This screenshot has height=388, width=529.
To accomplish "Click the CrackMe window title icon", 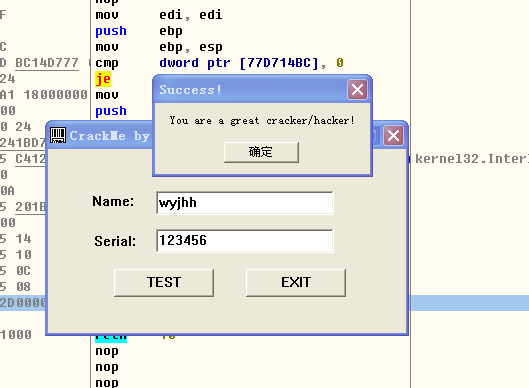I will point(58,136).
